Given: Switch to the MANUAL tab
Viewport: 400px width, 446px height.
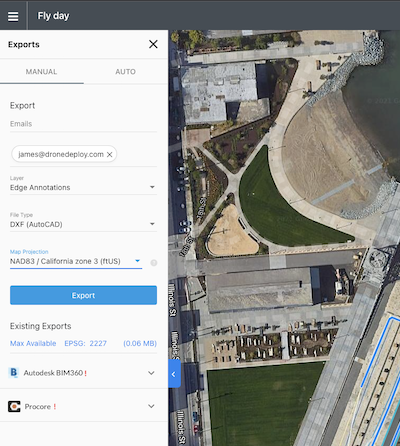Looking at the screenshot, I should (42, 72).
